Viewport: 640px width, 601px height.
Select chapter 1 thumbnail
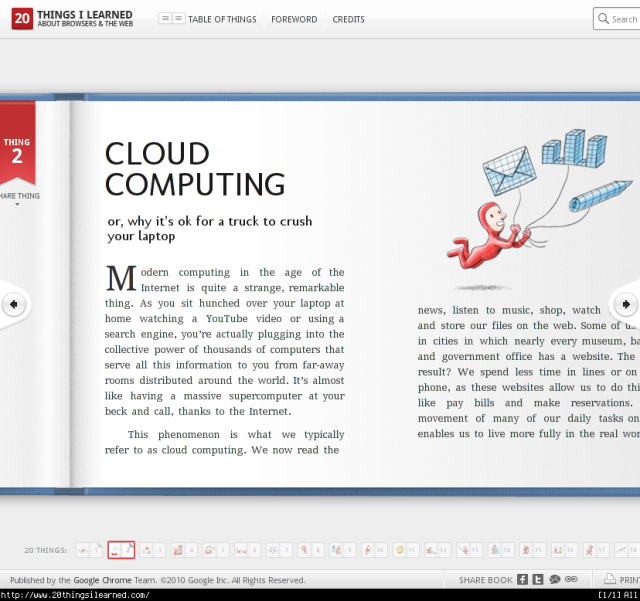tap(89, 550)
